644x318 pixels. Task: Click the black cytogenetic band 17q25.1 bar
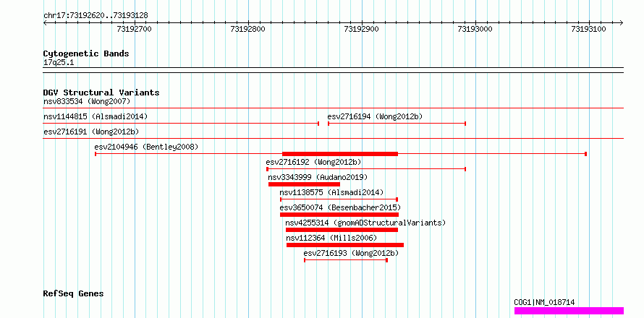[334, 70]
